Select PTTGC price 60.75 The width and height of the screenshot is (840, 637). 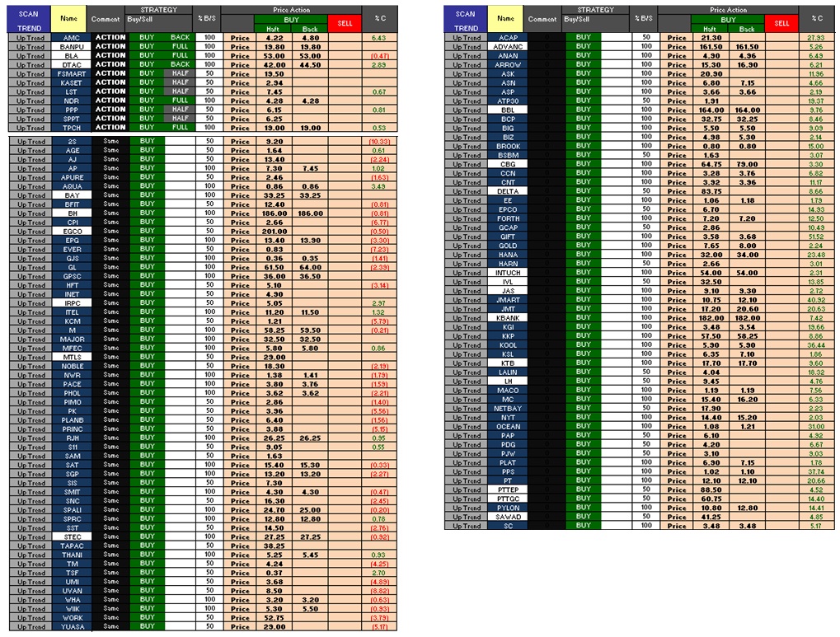pyautogui.click(x=711, y=499)
